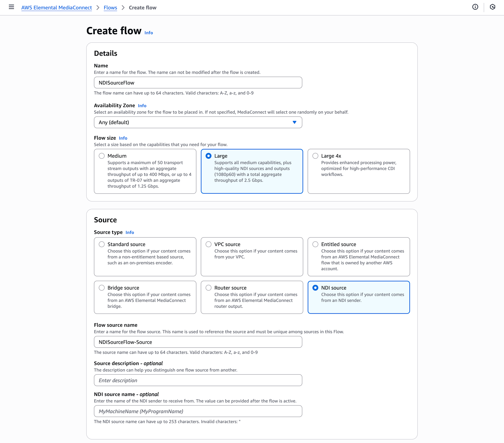Focus the Source description field
Image resolution: width=504 pixels, height=443 pixels.
click(x=198, y=380)
